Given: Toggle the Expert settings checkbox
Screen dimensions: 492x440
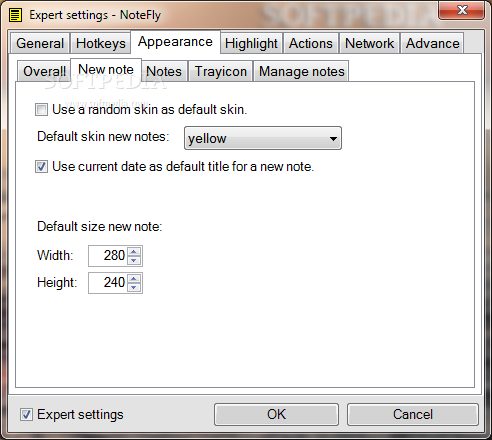Looking at the screenshot, I should tap(26, 415).
